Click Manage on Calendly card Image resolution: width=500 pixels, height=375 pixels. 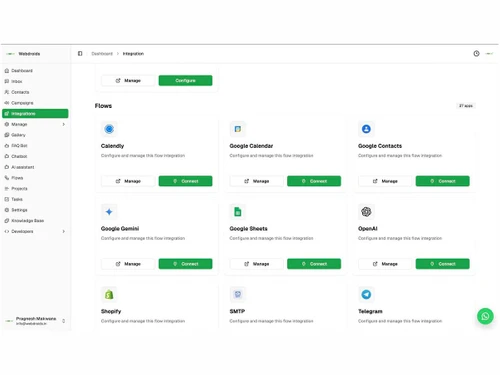[x=128, y=181]
